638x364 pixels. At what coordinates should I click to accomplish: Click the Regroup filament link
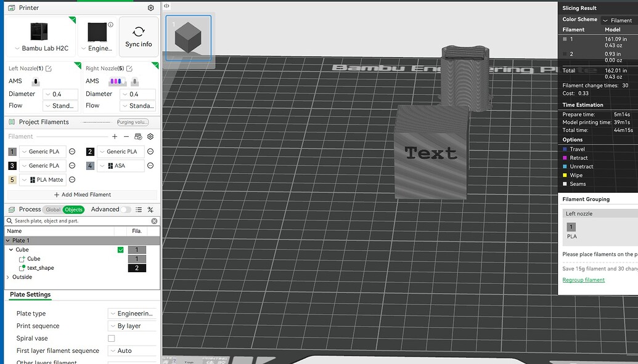[x=584, y=280]
